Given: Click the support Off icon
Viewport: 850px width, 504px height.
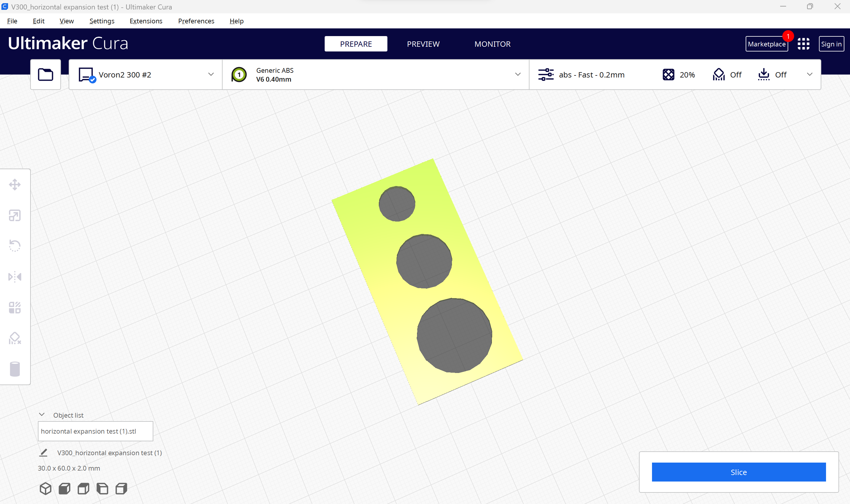Looking at the screenshot, I should [719, 74].
